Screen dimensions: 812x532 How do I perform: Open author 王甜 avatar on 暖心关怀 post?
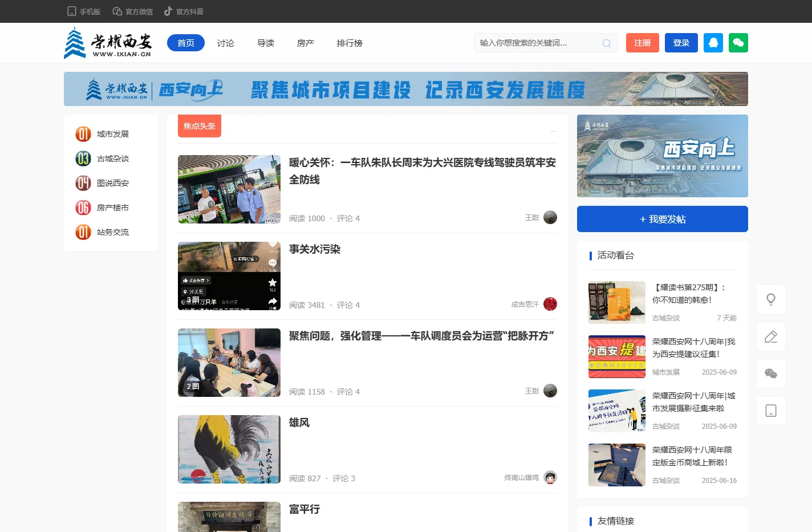pyautogui.click(x=550, y=217)
